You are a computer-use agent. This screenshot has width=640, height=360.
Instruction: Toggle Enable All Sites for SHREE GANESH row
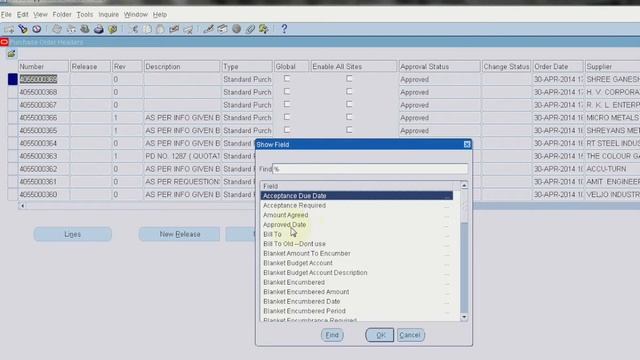click(x=349, y=78)
